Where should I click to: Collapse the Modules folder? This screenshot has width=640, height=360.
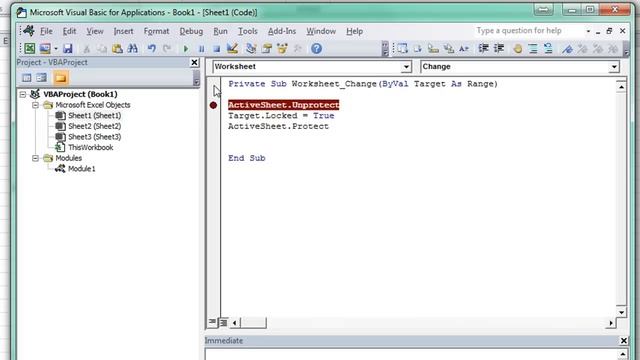pyautogui.click(x=35, y=158)
